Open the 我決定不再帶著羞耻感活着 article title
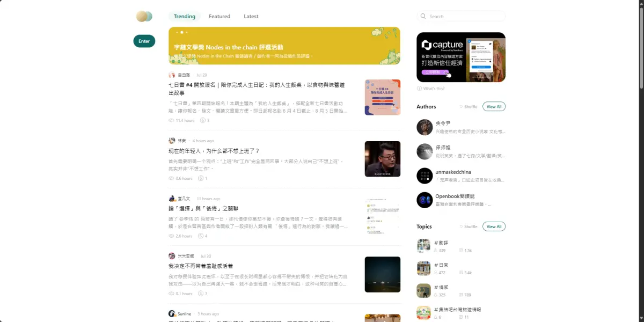 click(x=201, y=266)
